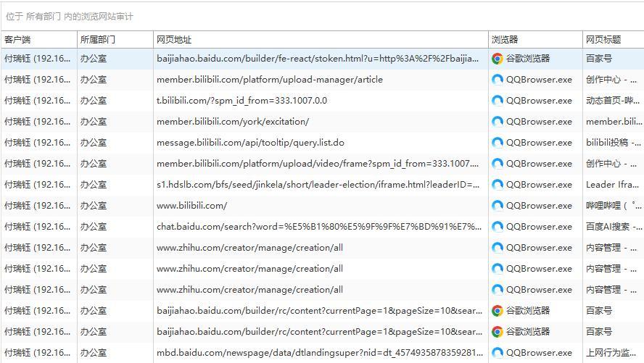Click the QQBrowser icon in the york/excitation row
Screen dimensions: 644x363
point(497,122)
